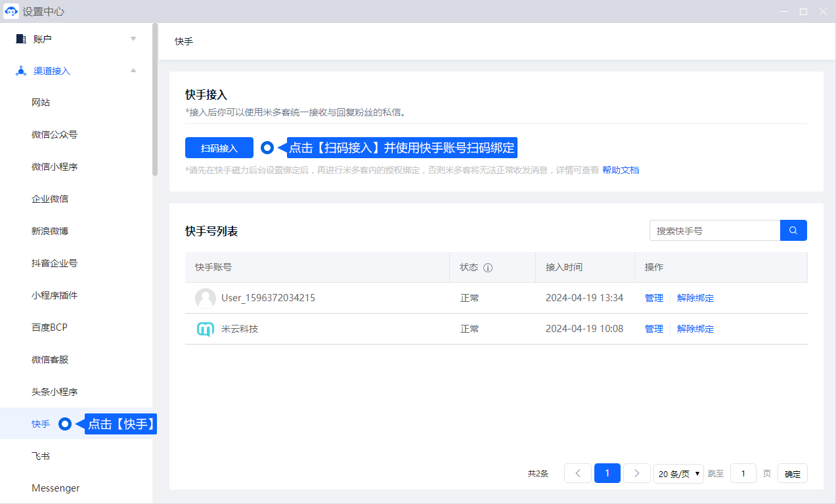Click 解除绑定 for User_1596372034215
This screenshot has width=836, height=504.
[695, 298]
